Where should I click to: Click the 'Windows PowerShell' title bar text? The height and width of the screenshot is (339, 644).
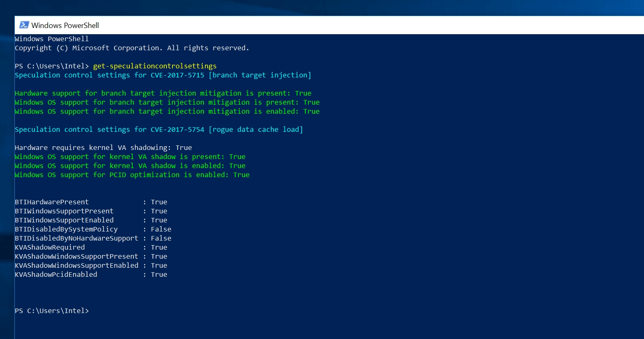(x=65, y=26)
